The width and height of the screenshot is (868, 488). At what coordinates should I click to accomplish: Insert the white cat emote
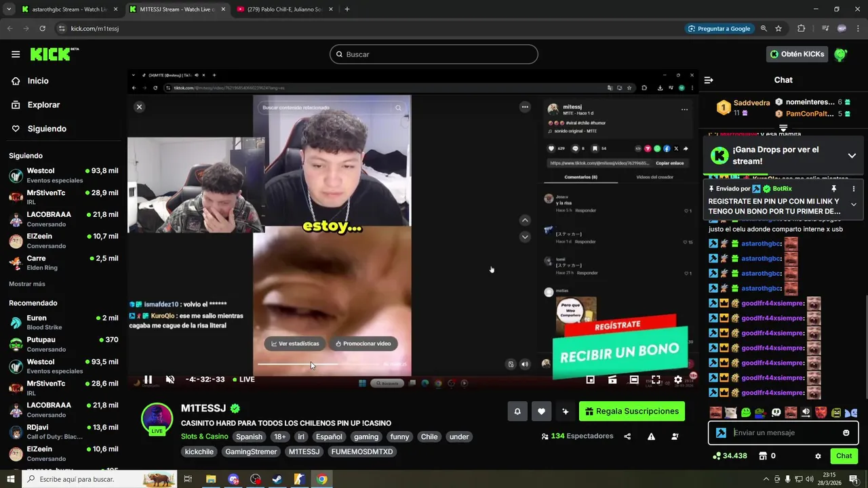(x=730, y=412)
